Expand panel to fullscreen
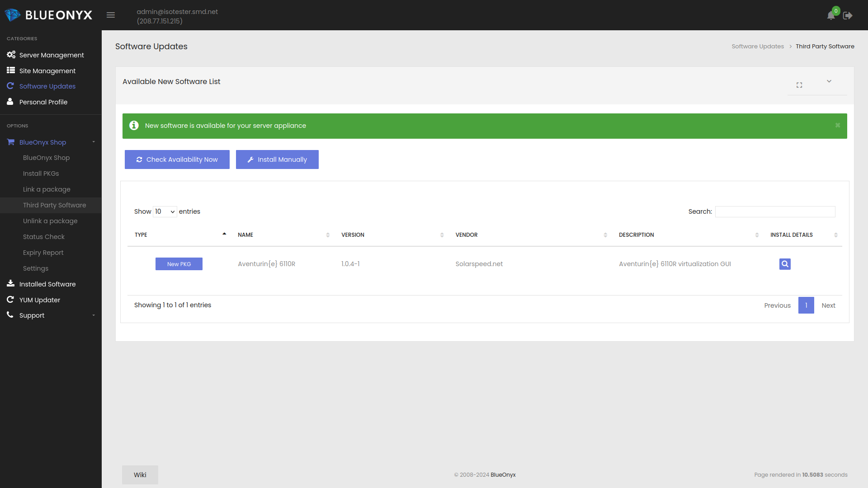This screenshot has height=488, width=868. (x=799, y=85)
